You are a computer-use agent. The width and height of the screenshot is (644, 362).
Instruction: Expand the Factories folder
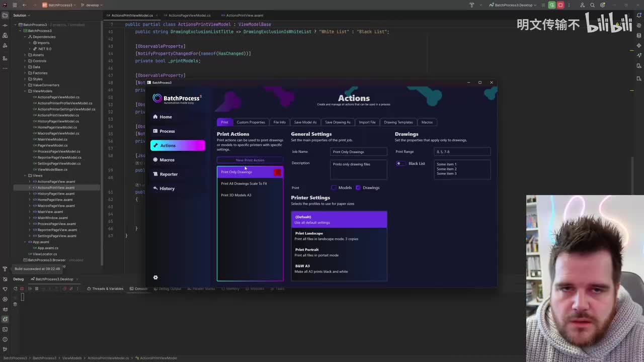click(25, 73)
